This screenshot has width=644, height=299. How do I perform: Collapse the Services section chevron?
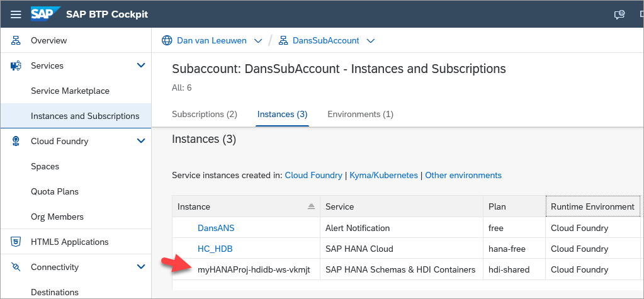(141, 65)
